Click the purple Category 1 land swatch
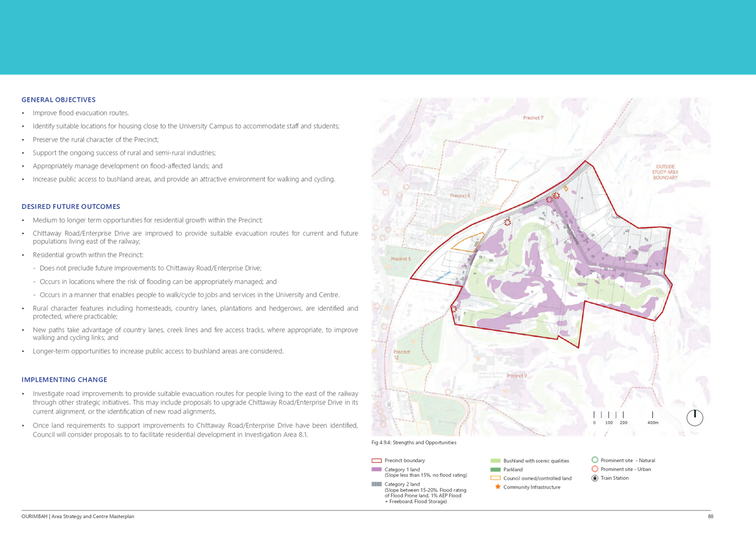The image size is (756, 535). (377, 469)
